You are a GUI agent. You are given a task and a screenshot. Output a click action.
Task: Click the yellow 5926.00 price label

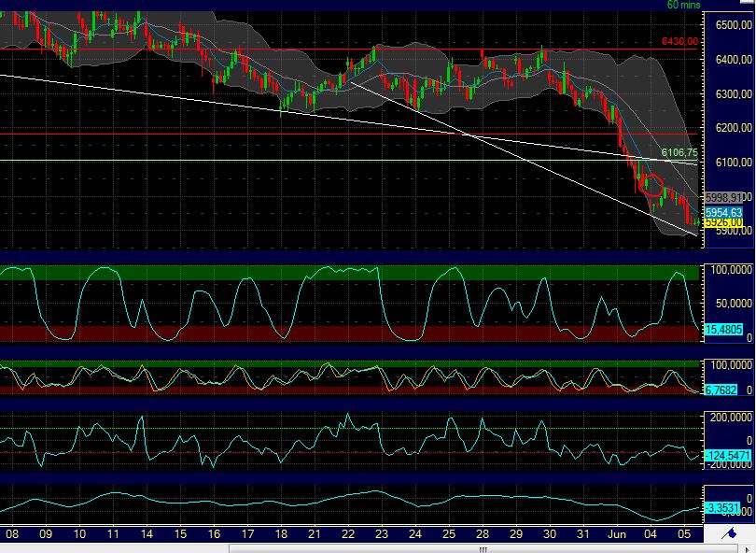coord(722,223)
